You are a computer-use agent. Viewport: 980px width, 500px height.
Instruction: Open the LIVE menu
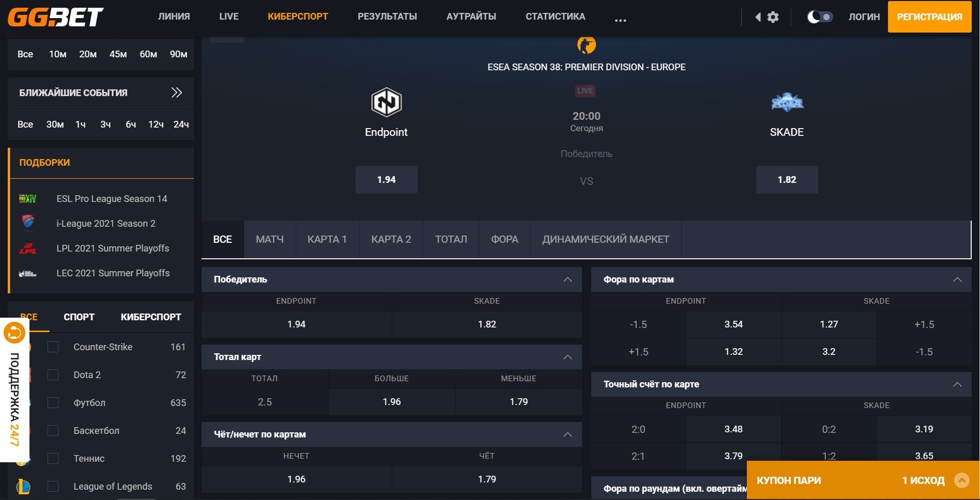229,17
